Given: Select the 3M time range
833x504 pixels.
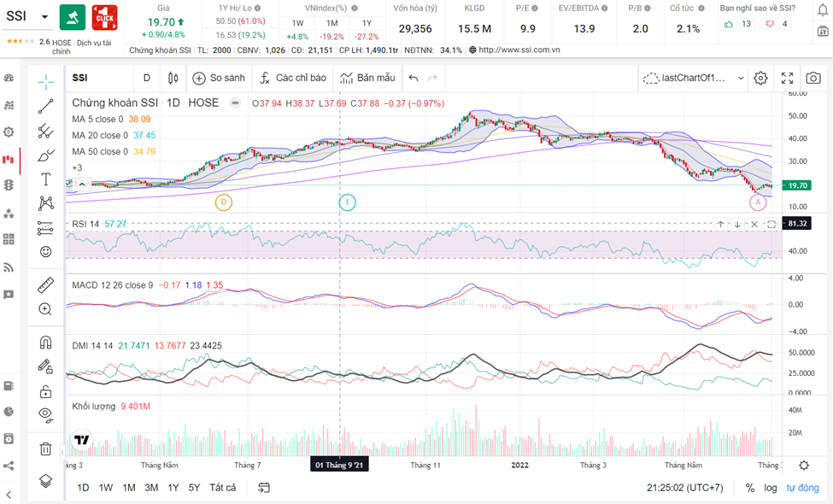Looking at the screenshot, I should coord(150,488).
